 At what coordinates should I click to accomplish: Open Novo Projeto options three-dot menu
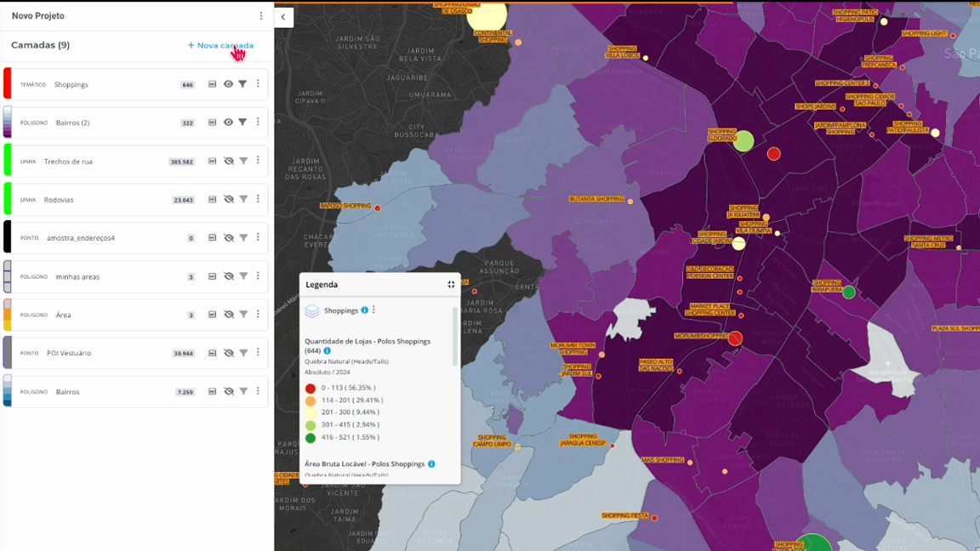(x=261, y=15)
